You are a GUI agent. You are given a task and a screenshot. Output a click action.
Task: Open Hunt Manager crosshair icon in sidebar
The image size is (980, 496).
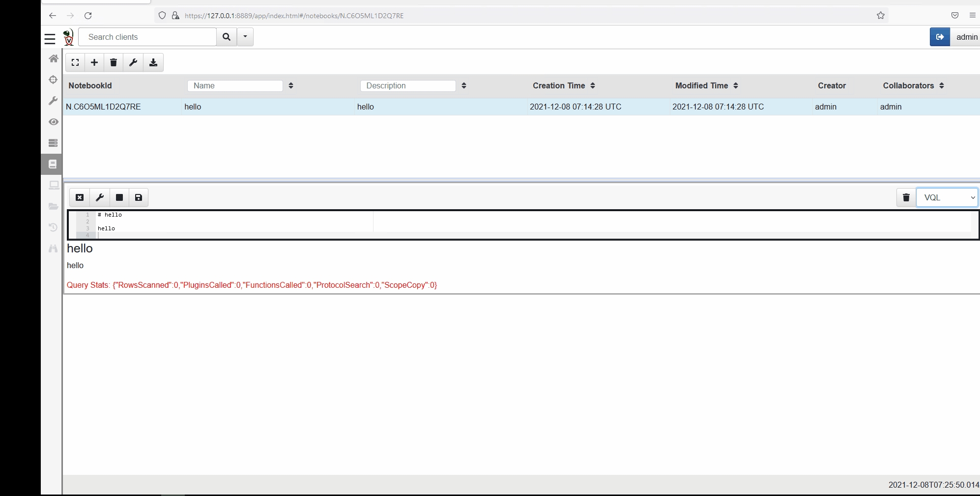click(53, 80)
